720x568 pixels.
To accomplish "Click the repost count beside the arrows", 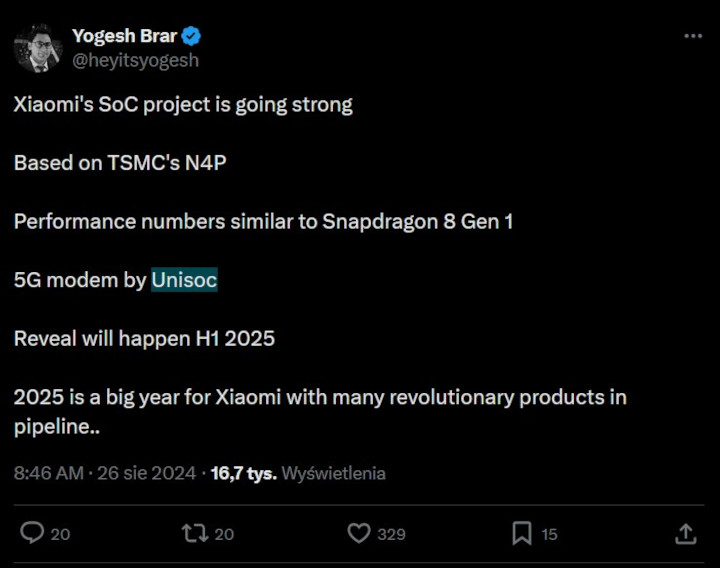I will pos(224,535).
